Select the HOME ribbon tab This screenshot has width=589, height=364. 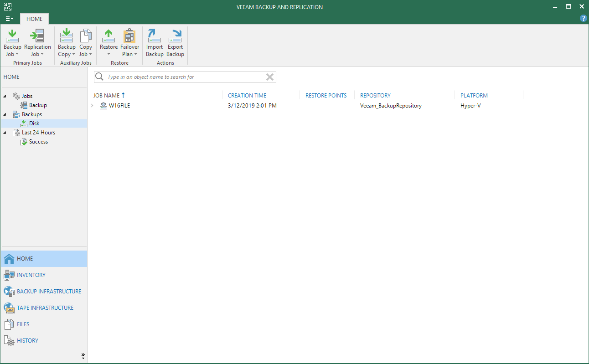coord(34,19)
